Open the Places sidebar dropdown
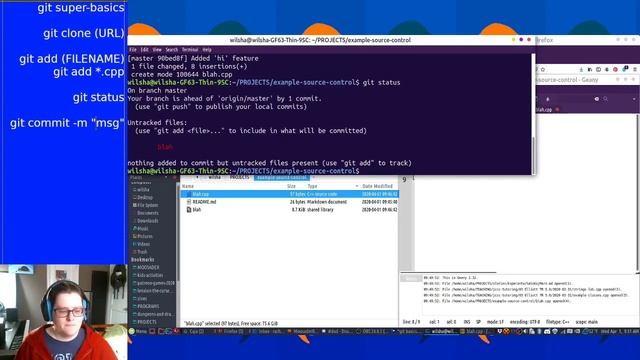The image size is (640, 360). [166, 178]
